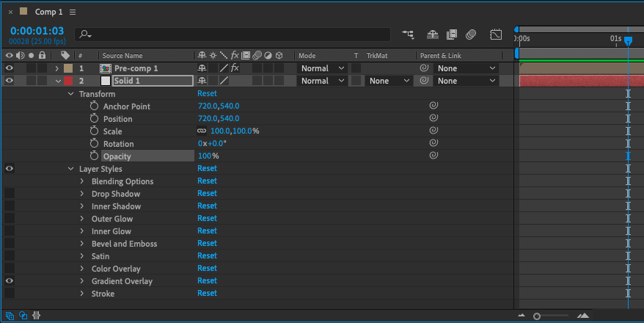Image resolution: width=644 pixels, height=323 pixels.
Task: Click the parent pick whip for Solid 1
Action: [424, 81]
